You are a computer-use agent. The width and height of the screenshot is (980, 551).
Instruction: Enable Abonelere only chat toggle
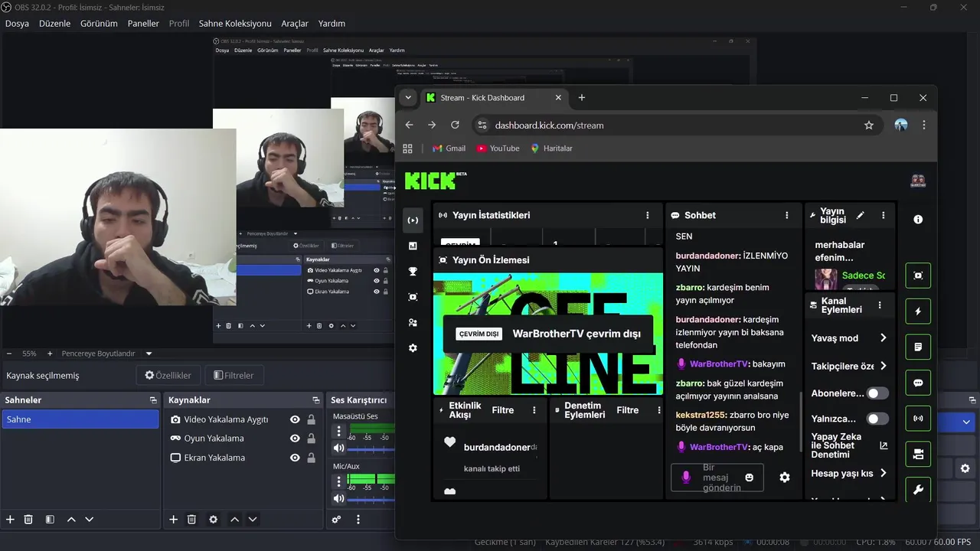tap(877, 393)
